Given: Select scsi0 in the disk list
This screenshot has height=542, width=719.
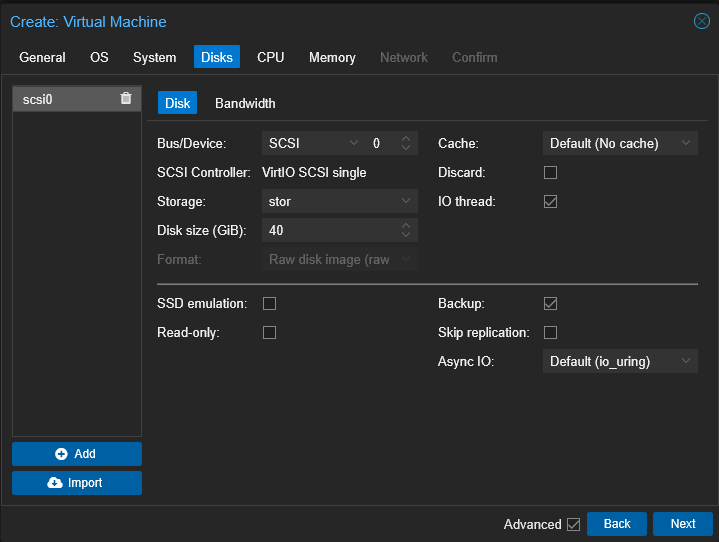Looking at the screenshot, I should click(x=60, y=98).
